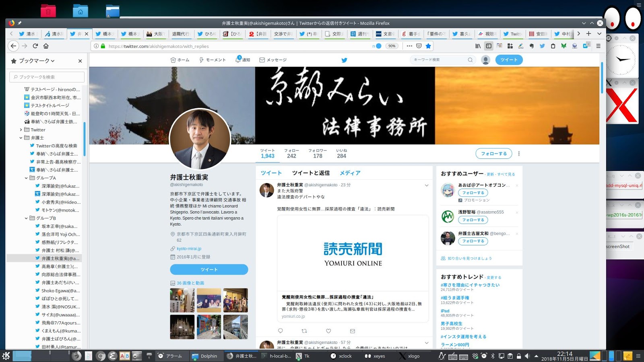Open red folder icon on desktop
644x362 pixels.
[x=48, y=11]
